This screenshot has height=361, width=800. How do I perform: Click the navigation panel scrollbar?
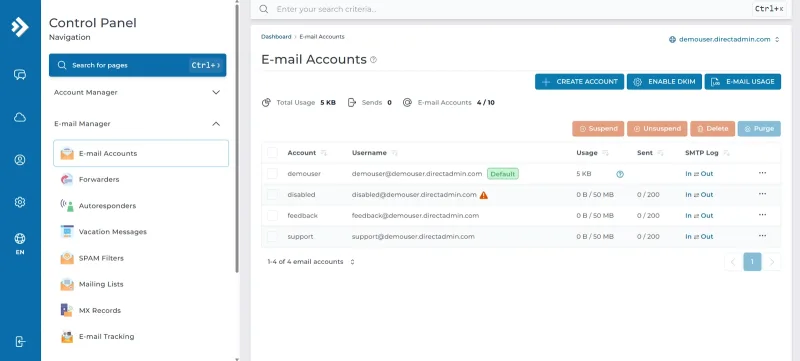point(237,138)
